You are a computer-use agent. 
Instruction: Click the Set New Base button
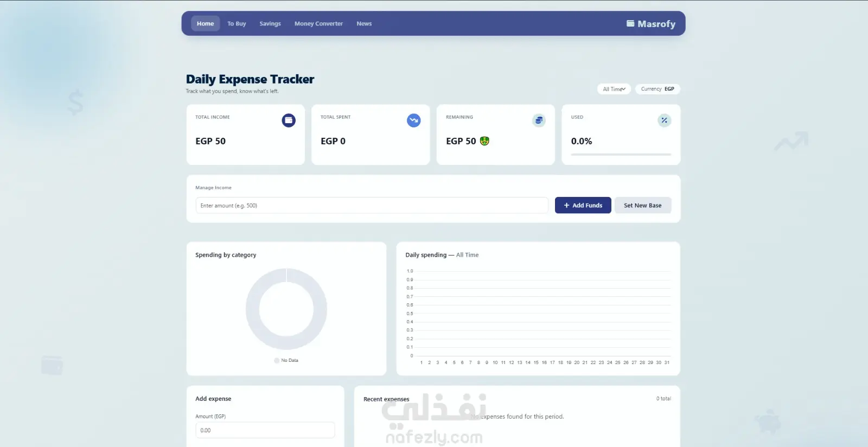[643, 206]
